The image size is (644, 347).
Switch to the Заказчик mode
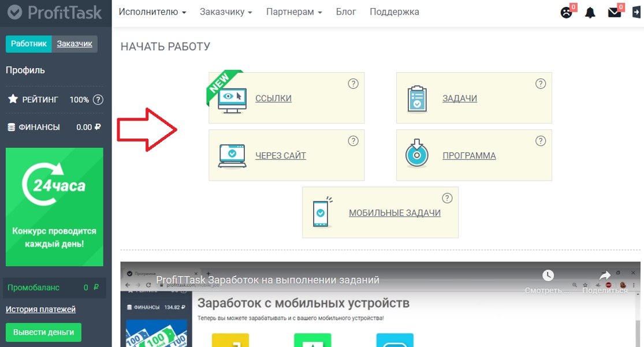coord(75,43)
